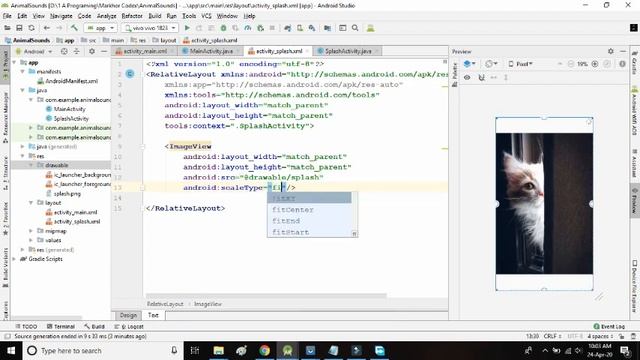640x360 pixels.
Task: Open the Android project view dropdown
Action: pyautogui.click(x=34, y=51)
